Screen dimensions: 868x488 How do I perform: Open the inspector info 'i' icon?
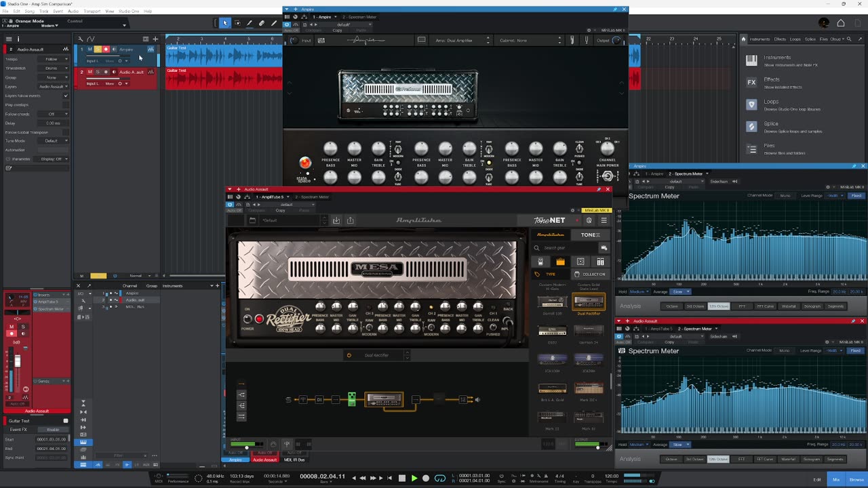pyautogui.click(x=18, y=39)
